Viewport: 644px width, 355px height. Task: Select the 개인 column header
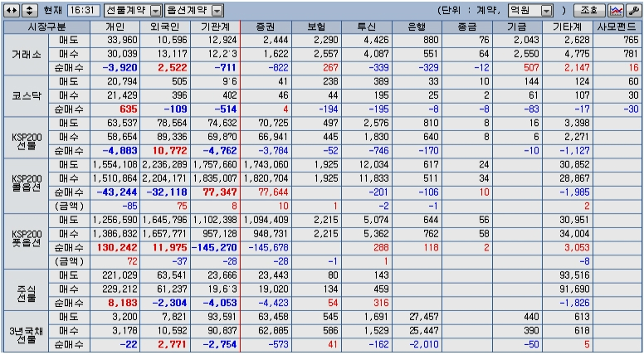point(115,27)
